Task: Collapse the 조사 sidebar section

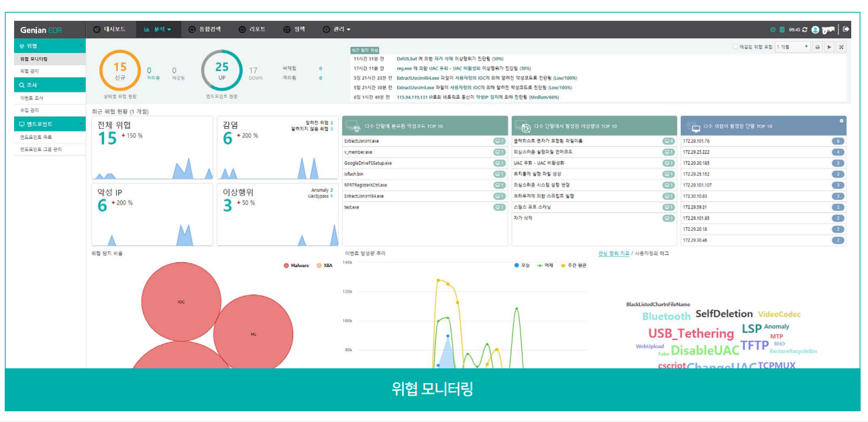Action: coord(50,85)
